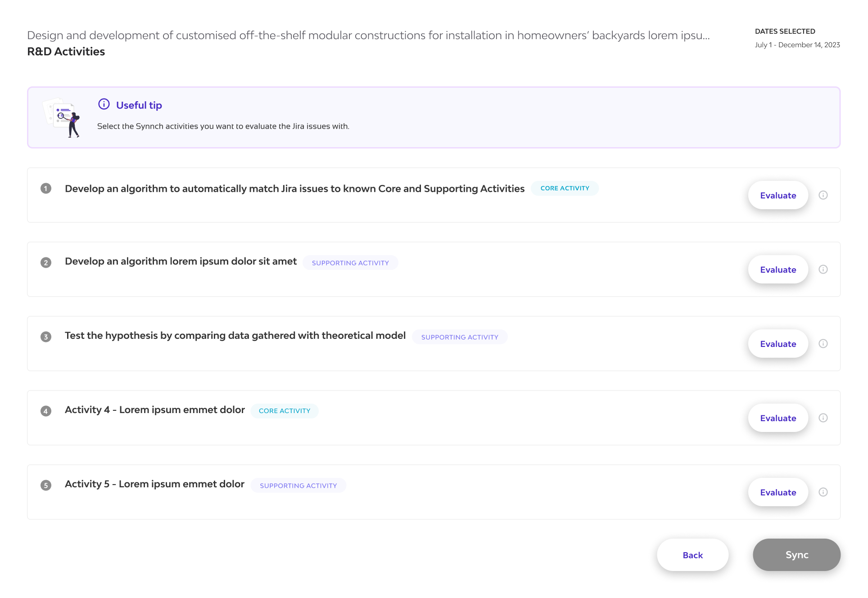This screenshot has width=868, height=598.
Task: Click the number 3 step badge
Action: (x=46, y=337)
